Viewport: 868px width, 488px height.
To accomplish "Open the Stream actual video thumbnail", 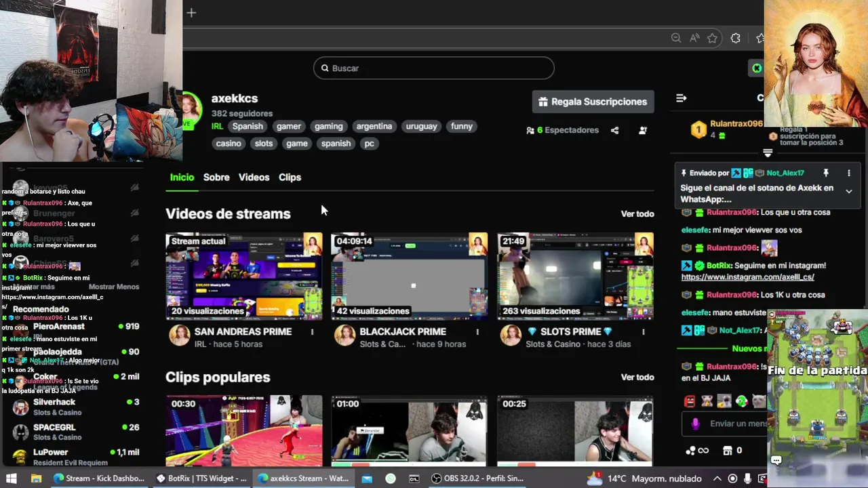I will [x=244, y=276].
